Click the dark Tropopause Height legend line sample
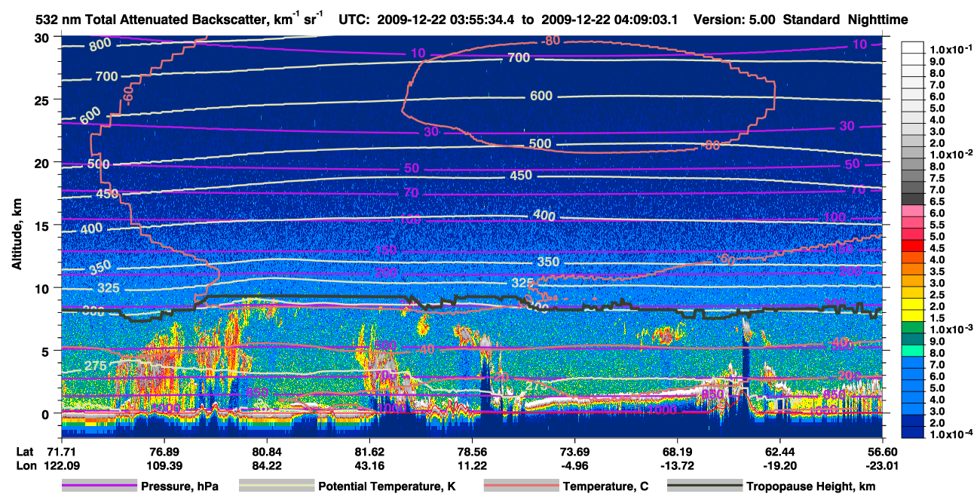This screenshot has width=980, height=503. pos(704,486)
